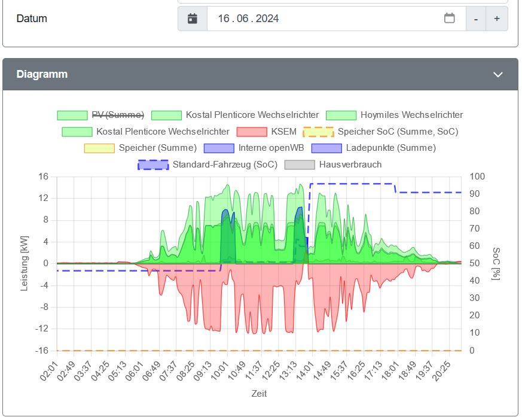The image size is (522, 420).
Task: Click the 100 value on SoC axis
Action: pyautogui.click(x=477, y=176)
